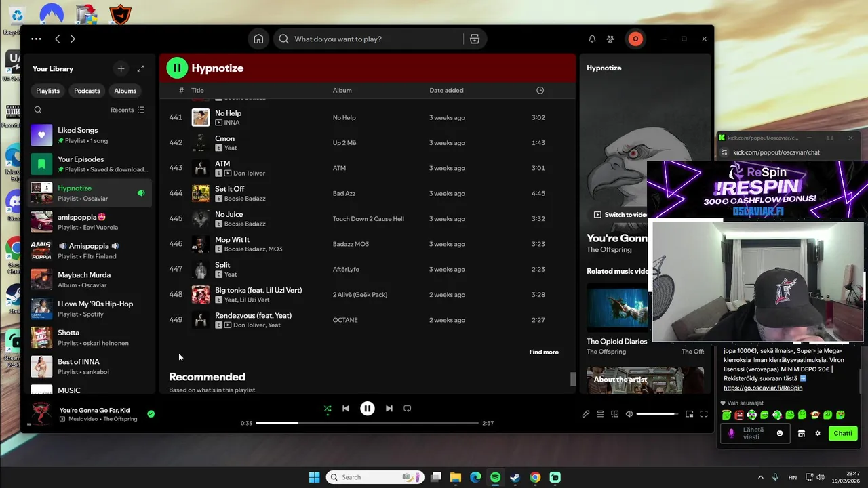The image size is (868, 488).
Task: Open The Opioid Diaries related video thumbnail
Action: pyautogui.click(x=618, y=307)
